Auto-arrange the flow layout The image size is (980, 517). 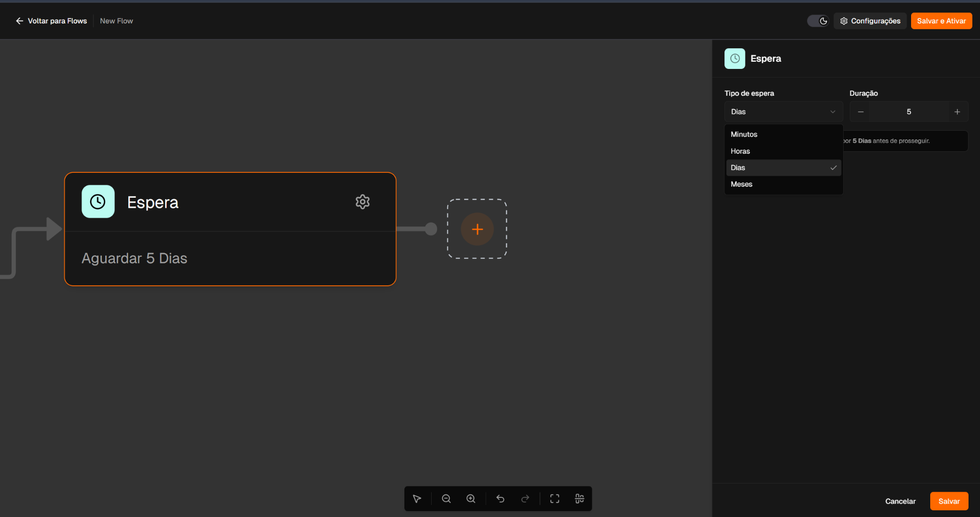pyautogui.click(x=579, y=499)
